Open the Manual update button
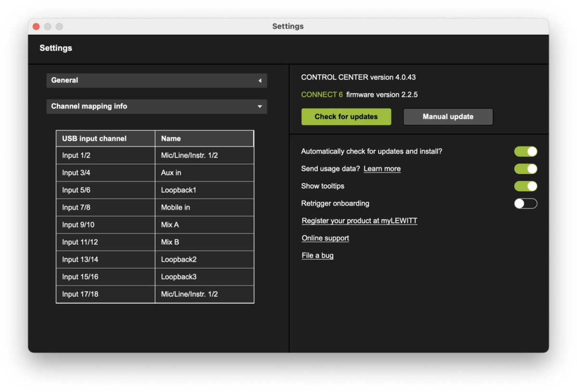577x392 pixels. coord(448,117)
